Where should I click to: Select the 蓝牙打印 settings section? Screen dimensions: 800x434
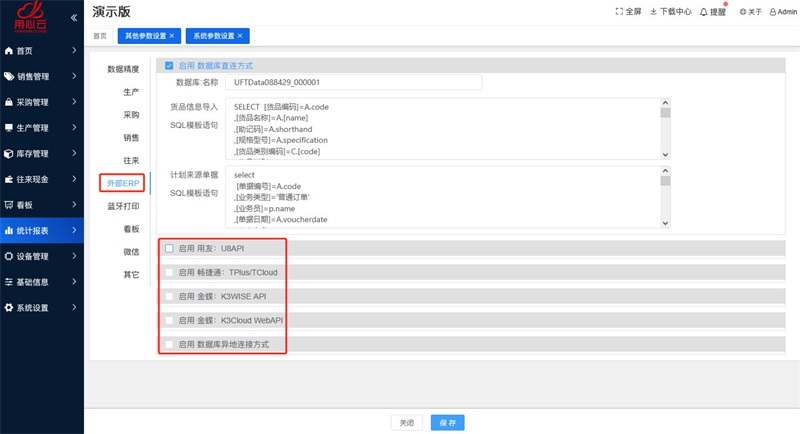point(123,206)
